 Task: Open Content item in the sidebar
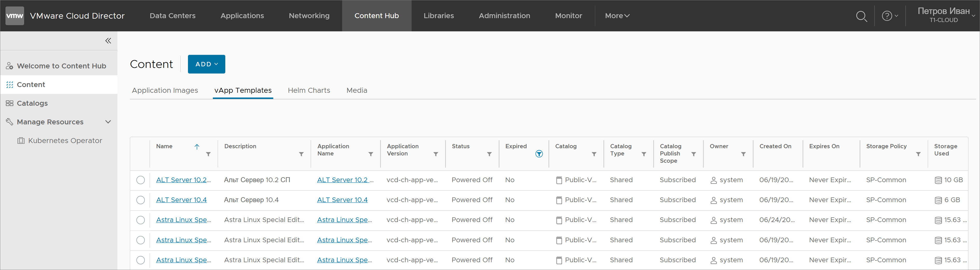pos(59,84)
